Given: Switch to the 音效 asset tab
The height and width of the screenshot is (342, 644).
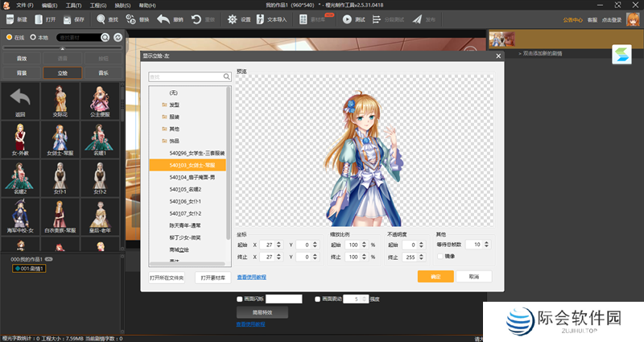Looking at the screenshot, I should 22,58.
